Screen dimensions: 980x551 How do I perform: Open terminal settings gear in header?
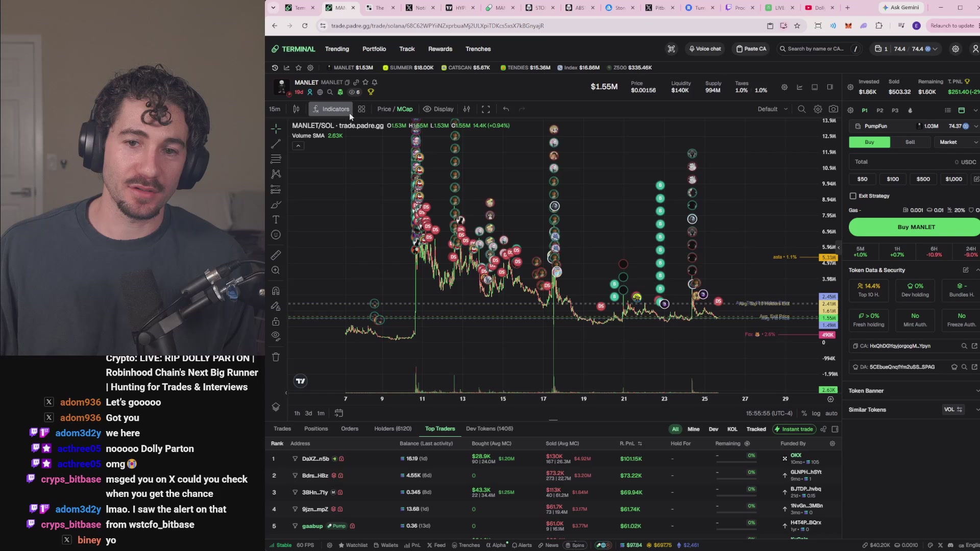(x=955, y=49)
